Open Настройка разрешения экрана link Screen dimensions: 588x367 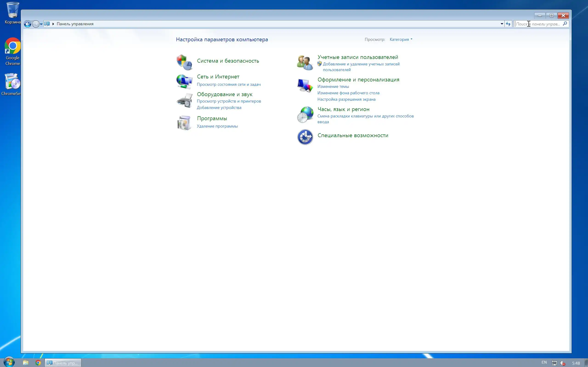click(346, 99)
